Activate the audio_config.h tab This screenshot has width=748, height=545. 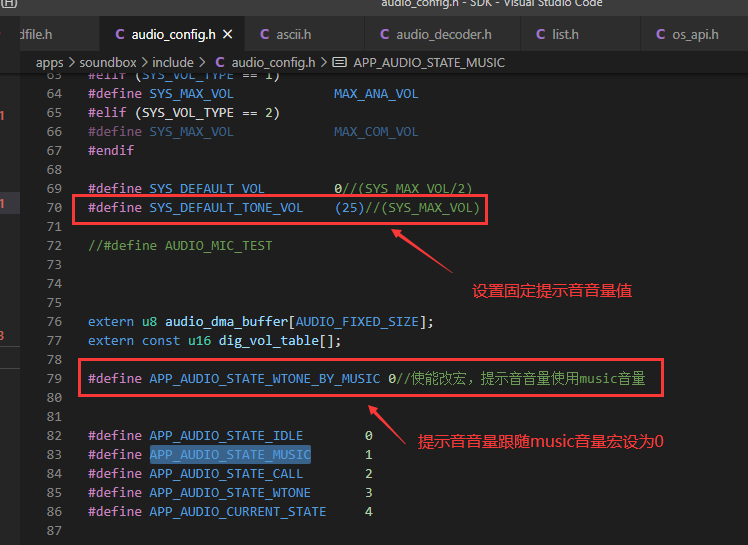pos(173,34)
